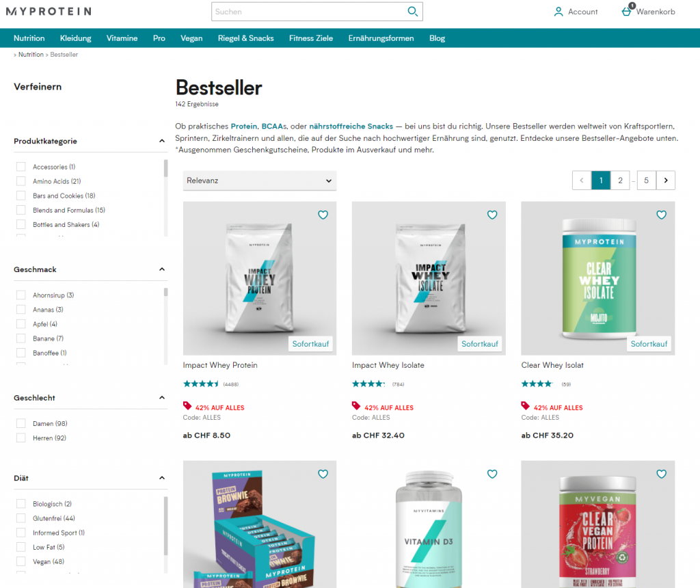Tick the Glutenfrei diet filter
The width and height of the screenshot is (700, 588).
point(21,518)
